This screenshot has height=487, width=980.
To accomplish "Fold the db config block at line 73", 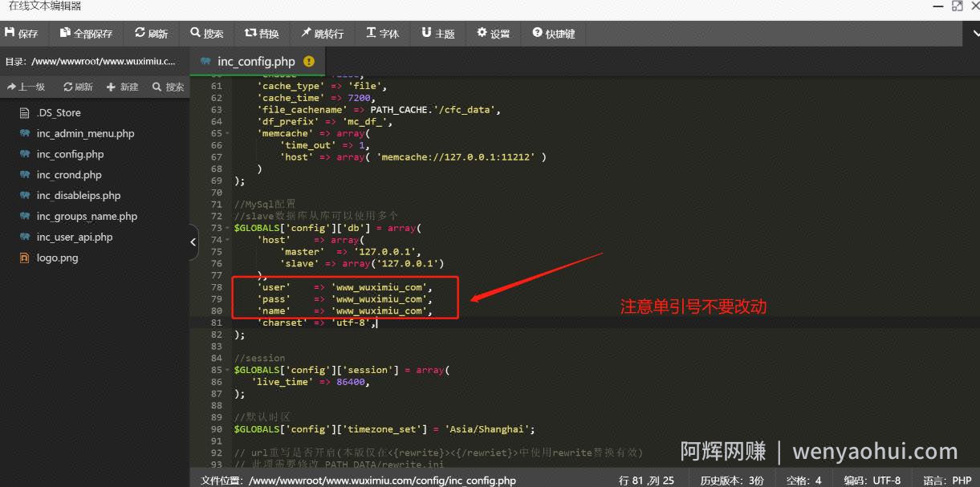I will 227,228.
